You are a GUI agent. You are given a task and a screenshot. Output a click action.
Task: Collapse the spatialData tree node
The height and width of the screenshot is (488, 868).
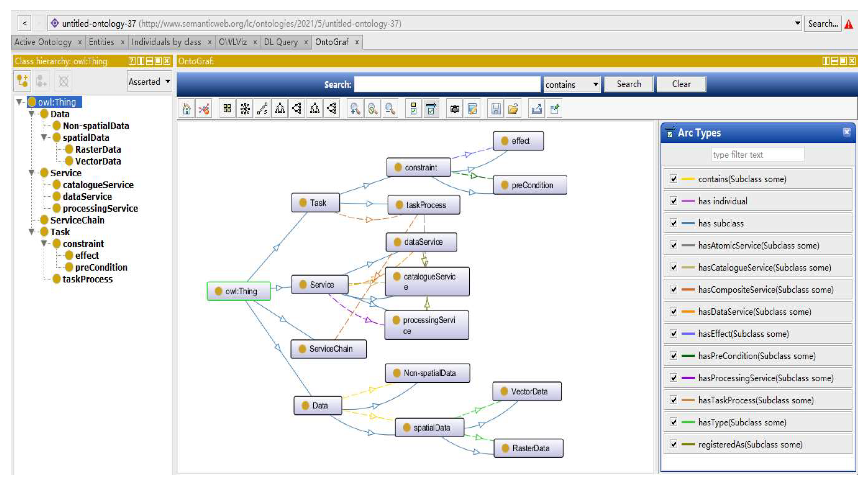click(44, 138)
